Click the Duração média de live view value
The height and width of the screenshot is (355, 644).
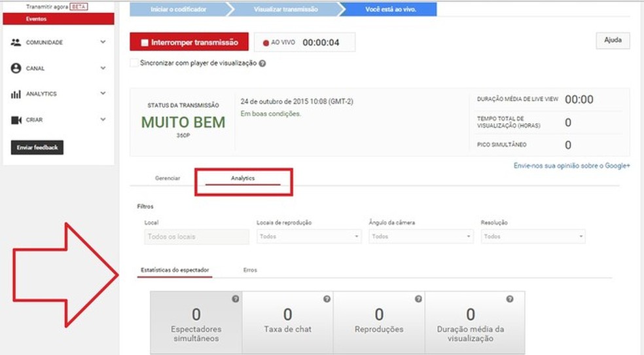pyautogui.click(x=579, y=100)
